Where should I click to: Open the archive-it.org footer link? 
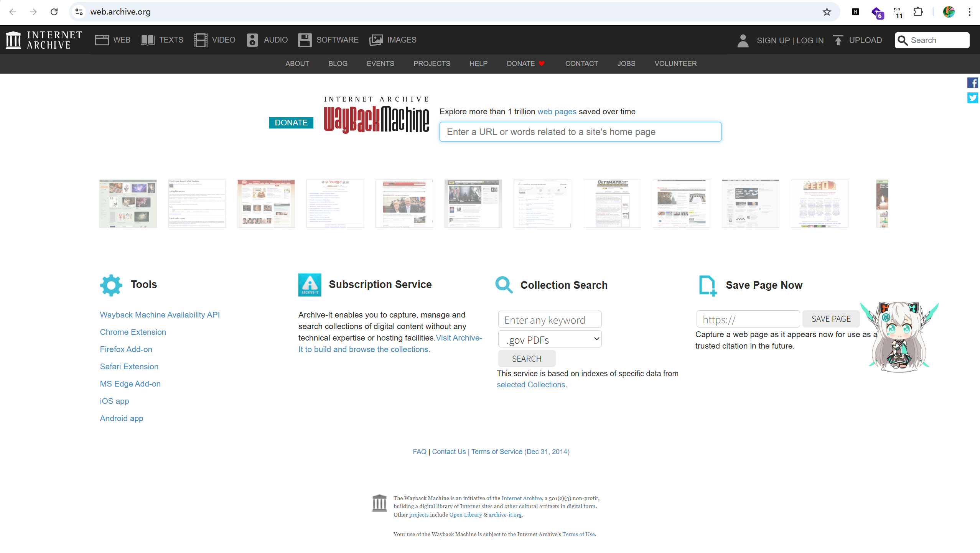tap(505, 515)
